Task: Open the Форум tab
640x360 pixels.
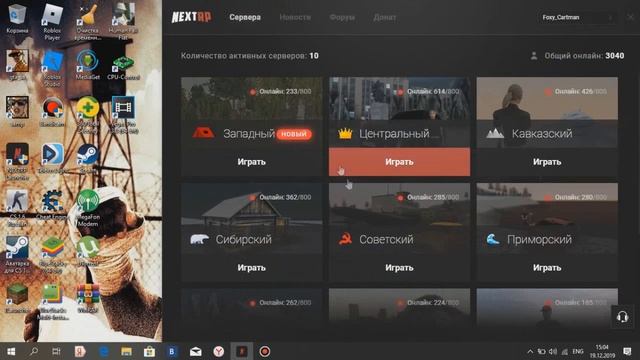Action: [342, 17]
